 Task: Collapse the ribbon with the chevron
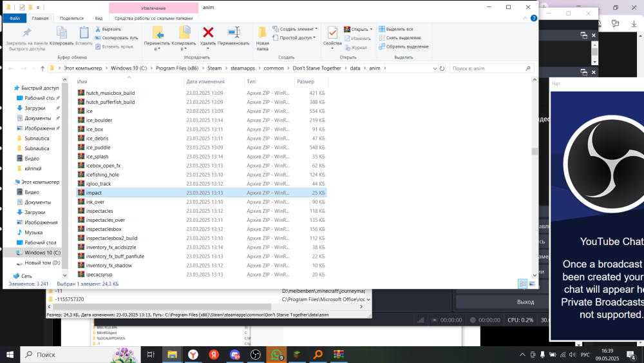click(525, 18)
